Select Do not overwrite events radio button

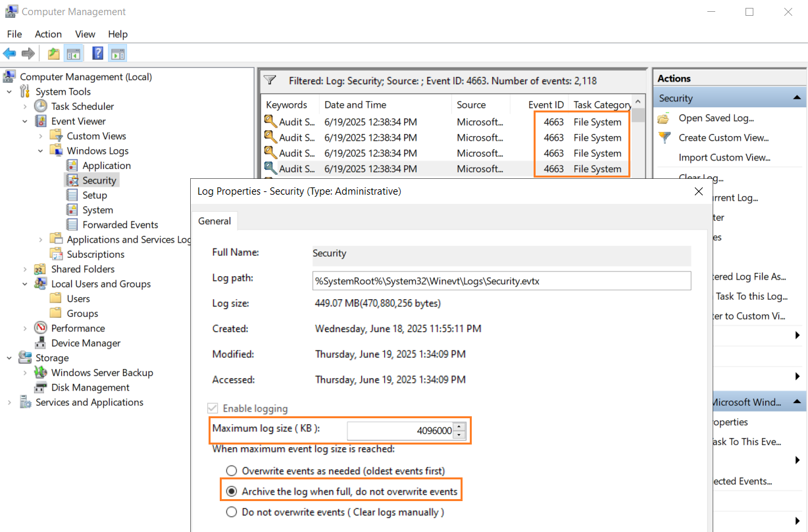[x=231, y=512]
